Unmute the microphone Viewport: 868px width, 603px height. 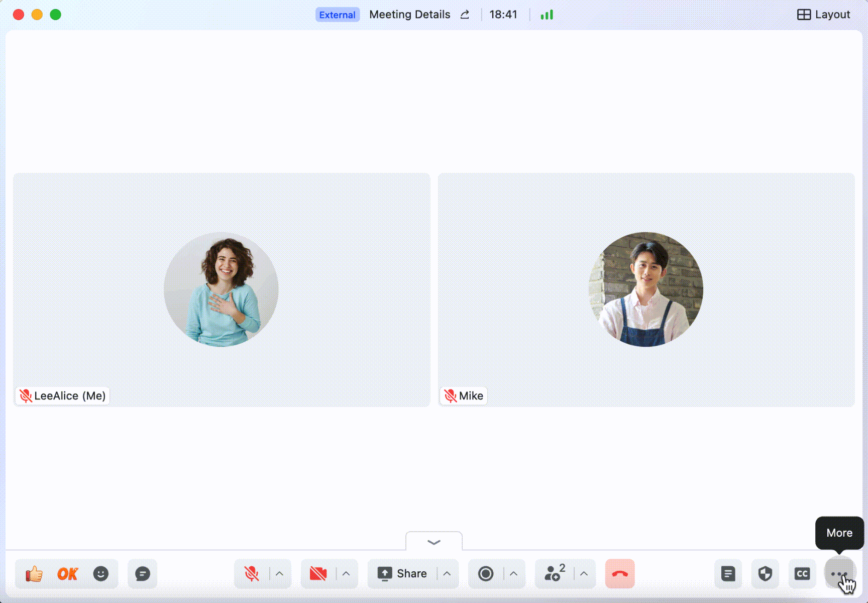252,574
